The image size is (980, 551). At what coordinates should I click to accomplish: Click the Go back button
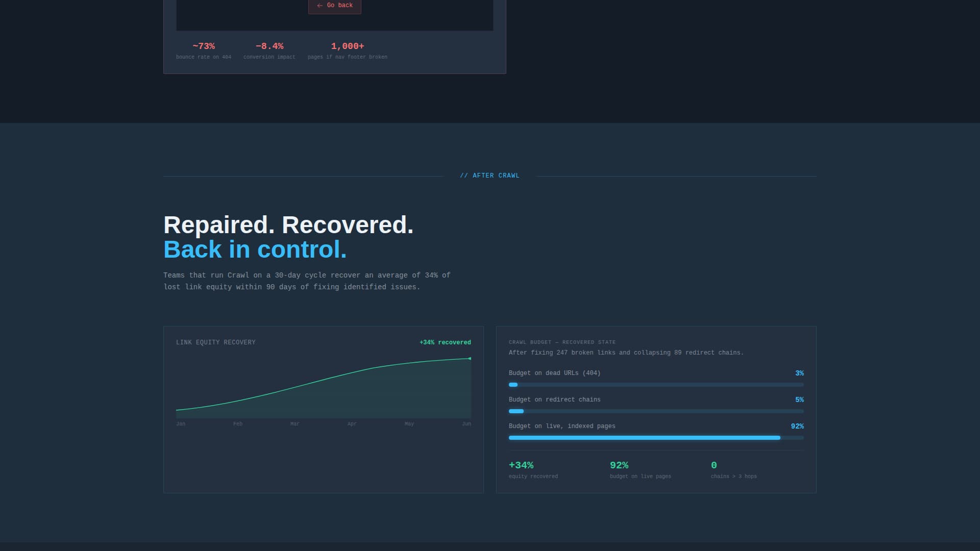point(335,6)
